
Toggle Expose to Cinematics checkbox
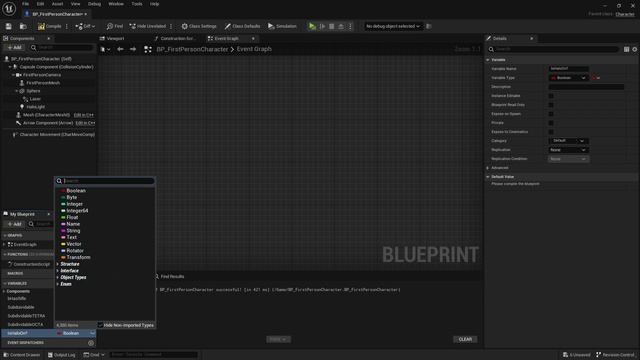coord(551,132)
